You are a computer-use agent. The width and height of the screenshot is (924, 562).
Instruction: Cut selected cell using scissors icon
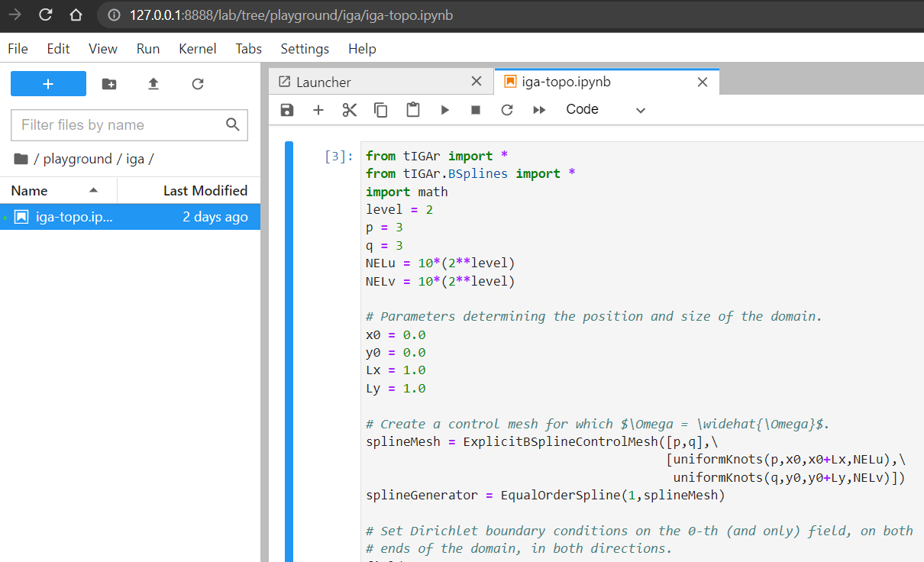pos(350,110)
